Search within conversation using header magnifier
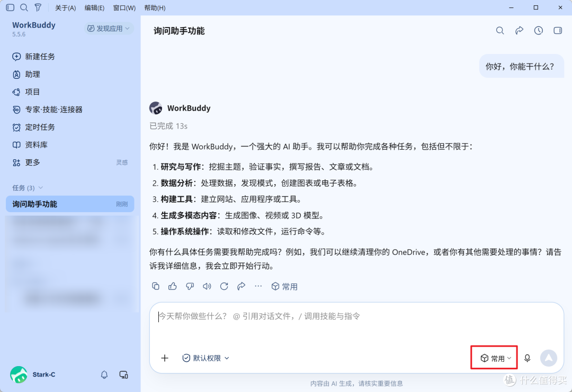This screenshot has width=572, height=392. click(500, 31)
